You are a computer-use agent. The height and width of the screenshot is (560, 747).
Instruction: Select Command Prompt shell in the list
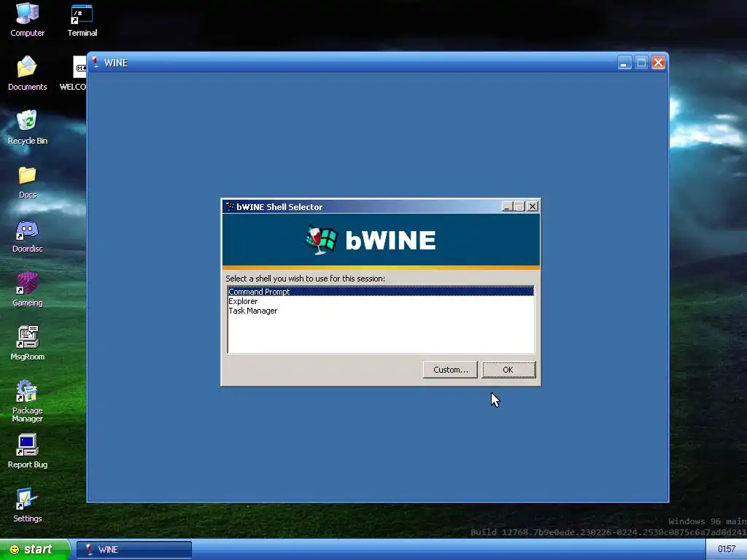[381, 292]
